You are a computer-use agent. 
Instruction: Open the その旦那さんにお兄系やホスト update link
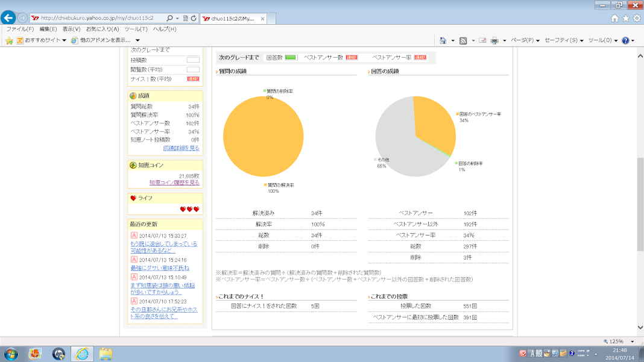pos(164,313)
